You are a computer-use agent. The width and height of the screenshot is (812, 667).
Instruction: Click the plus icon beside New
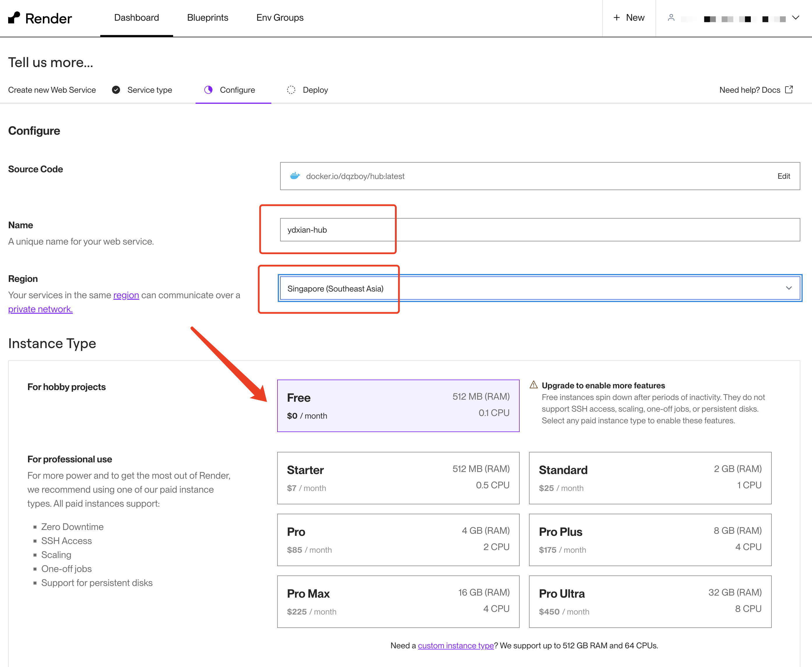[x=616, y=18]
